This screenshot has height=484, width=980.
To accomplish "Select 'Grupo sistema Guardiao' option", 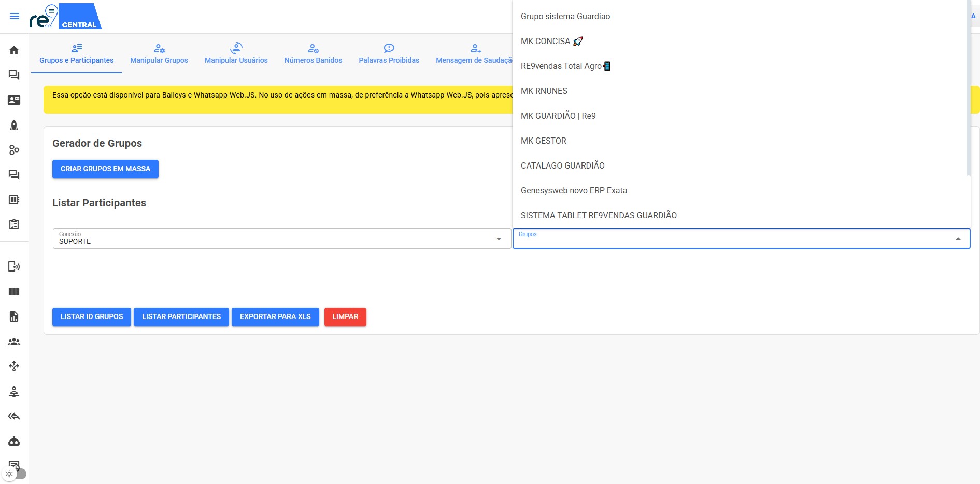I will click(x=740, y=17).
